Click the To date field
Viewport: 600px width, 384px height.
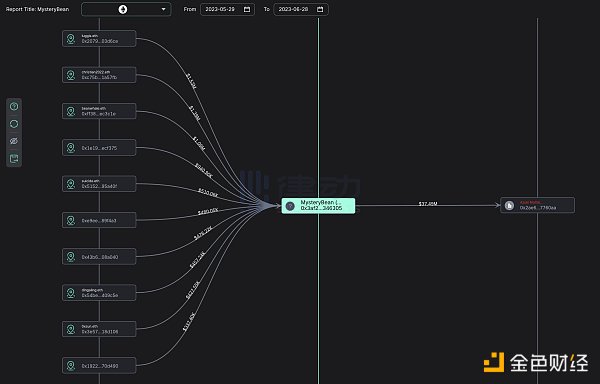301,9
